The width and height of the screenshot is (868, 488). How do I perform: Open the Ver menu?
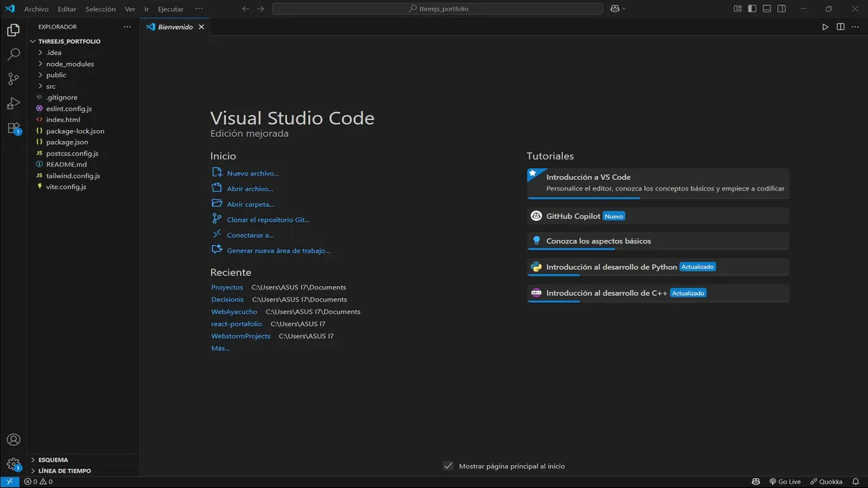pyautogui.click(x=130, y=9)
